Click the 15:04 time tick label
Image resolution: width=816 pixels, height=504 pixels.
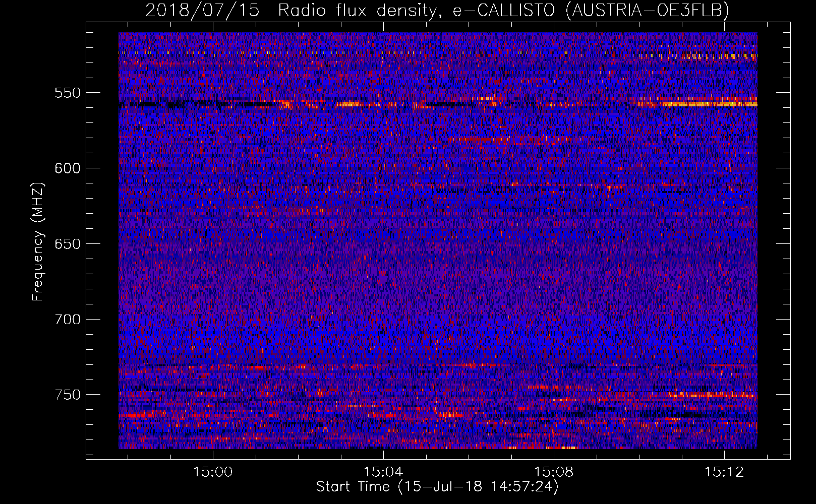click(383, 472)
